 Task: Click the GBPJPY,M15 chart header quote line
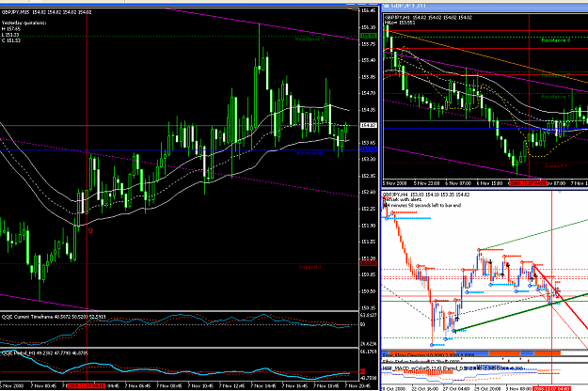point(46,12)
